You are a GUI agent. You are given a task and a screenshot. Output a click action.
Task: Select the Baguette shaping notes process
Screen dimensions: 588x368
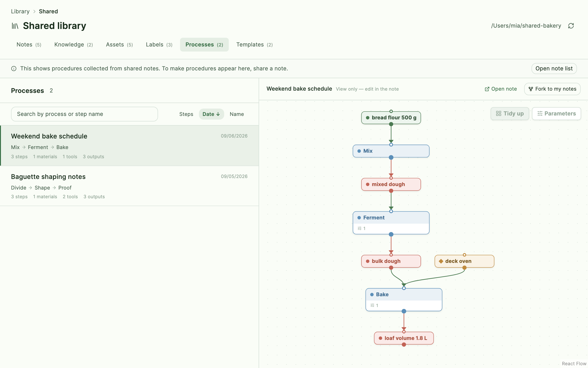[129, 186]
